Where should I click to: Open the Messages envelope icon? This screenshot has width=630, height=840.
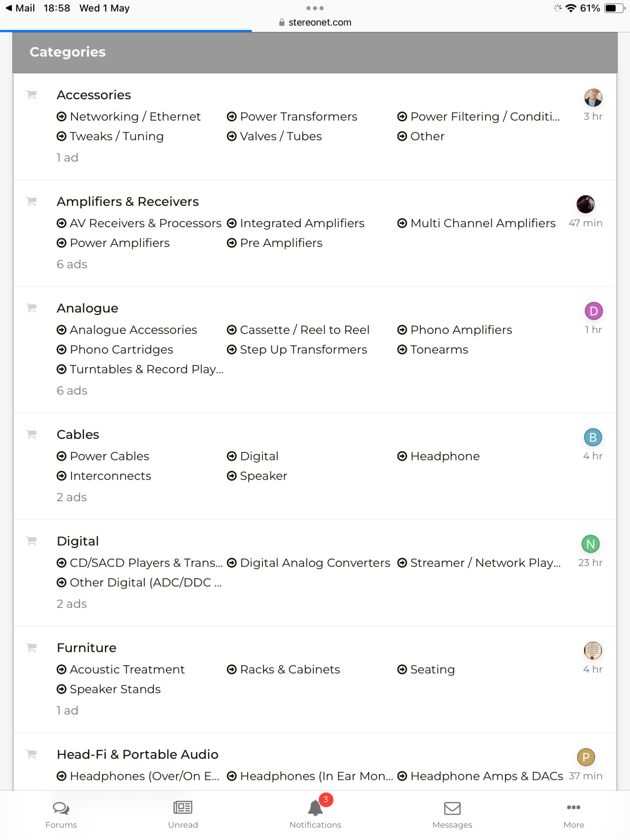(x=452, y=808)
